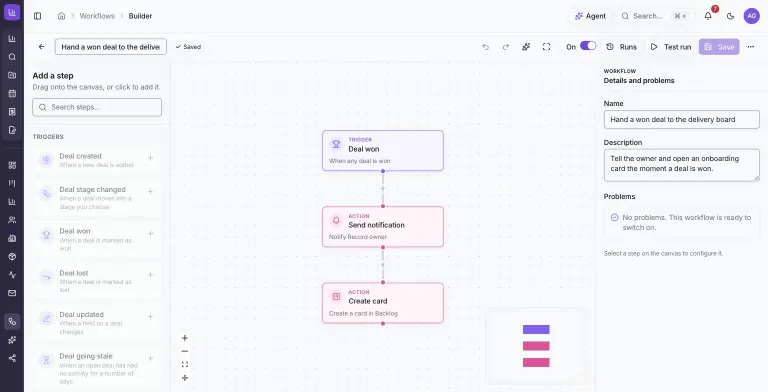Open the active workflows icon in the sidebar
768x392 pixels.
click(x=12, y=321)
